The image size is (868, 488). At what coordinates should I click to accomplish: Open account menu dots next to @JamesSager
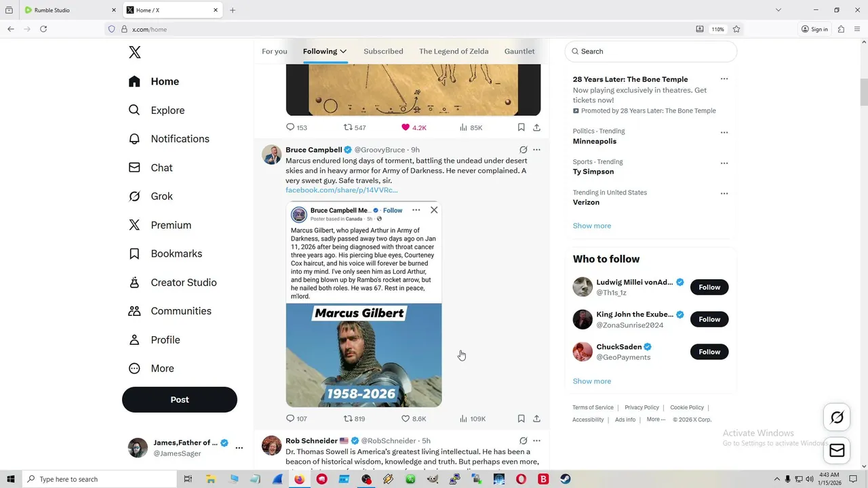click(239, 448)
